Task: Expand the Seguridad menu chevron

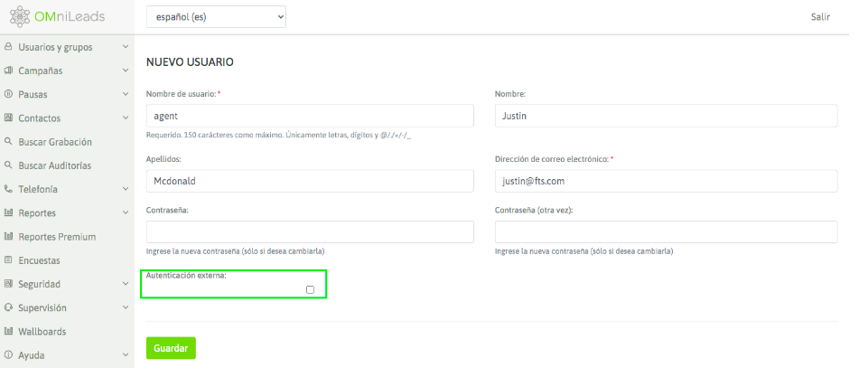Action: click(126, 284)
